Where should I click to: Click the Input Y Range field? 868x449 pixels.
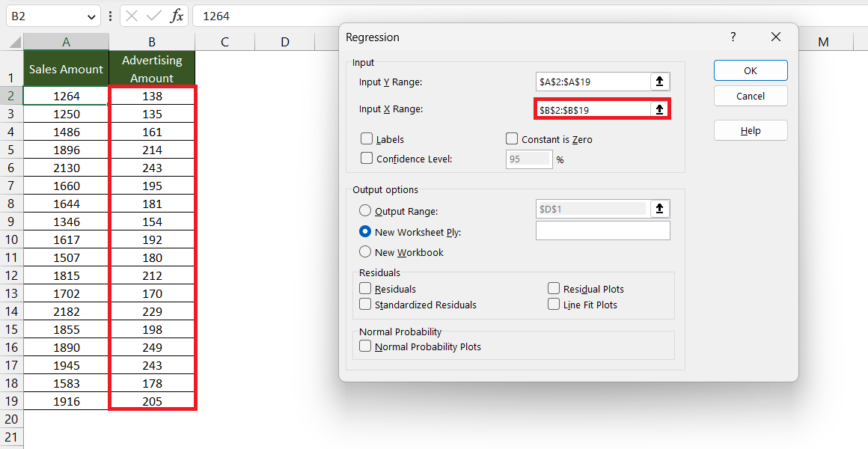point(593,82)
